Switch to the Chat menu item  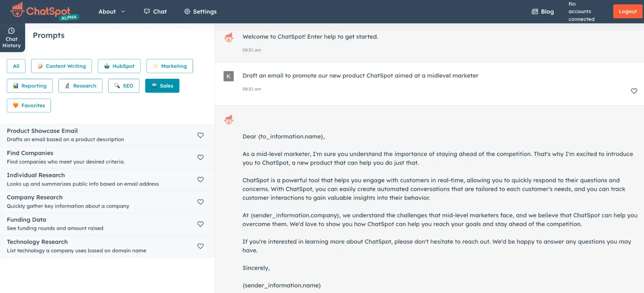pos(159,11)
